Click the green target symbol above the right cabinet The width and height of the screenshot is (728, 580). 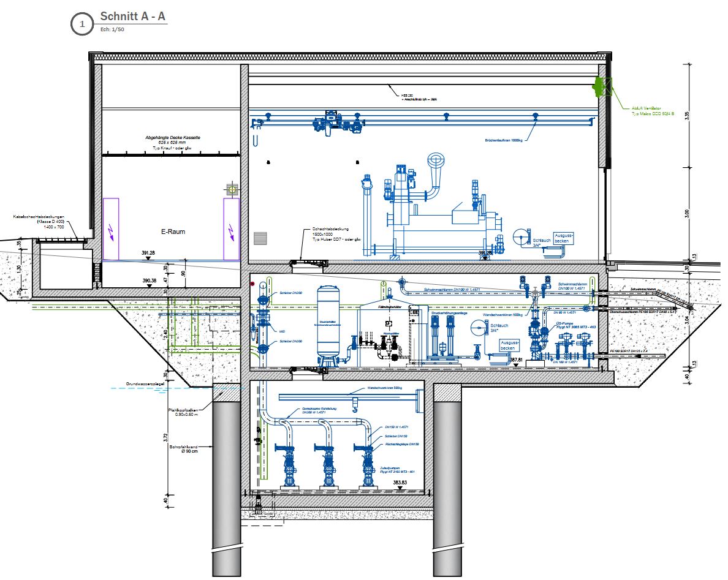[232, 188]
